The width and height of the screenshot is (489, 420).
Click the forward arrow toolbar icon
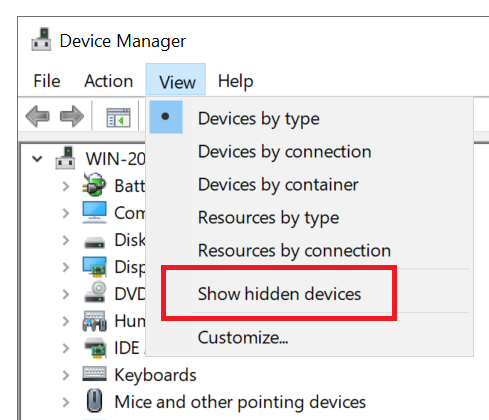click(72, 116)
